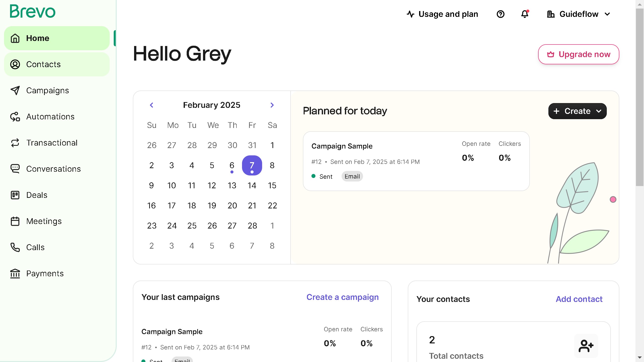Open the Deals panel
Image resolution: width=644 pixels, height=362 pixels.
(x=37, y=195)
